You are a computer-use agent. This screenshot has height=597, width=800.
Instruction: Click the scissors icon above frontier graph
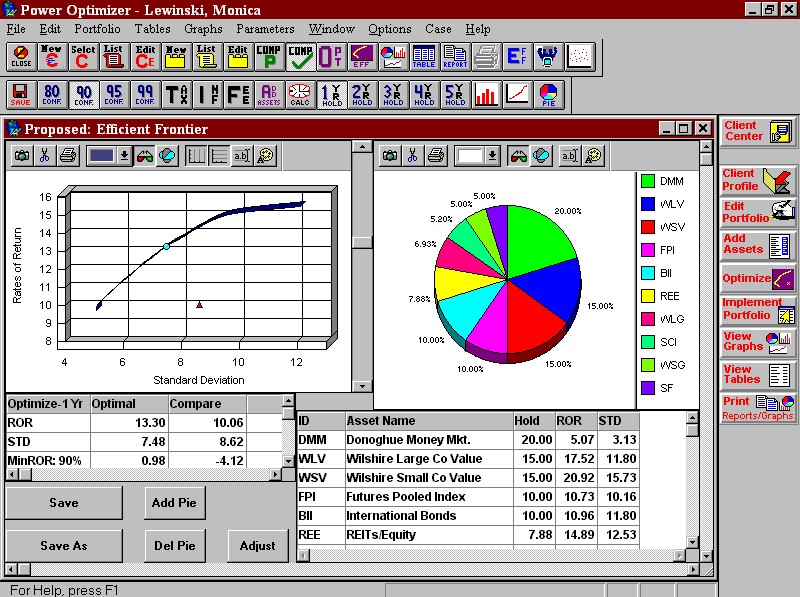tap(44, 155)
